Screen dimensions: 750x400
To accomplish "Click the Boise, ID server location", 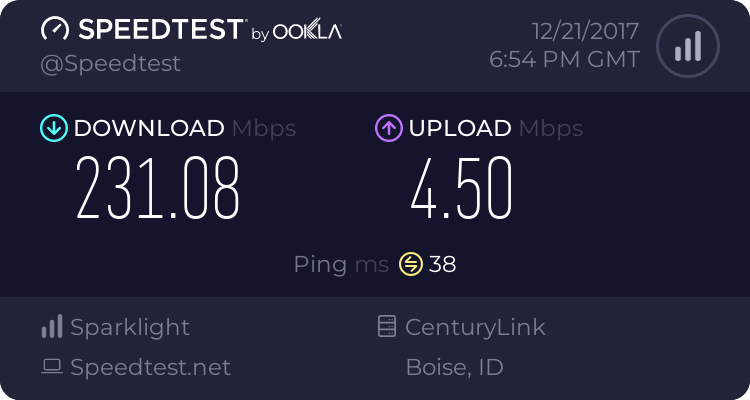I will click(454, 367).
